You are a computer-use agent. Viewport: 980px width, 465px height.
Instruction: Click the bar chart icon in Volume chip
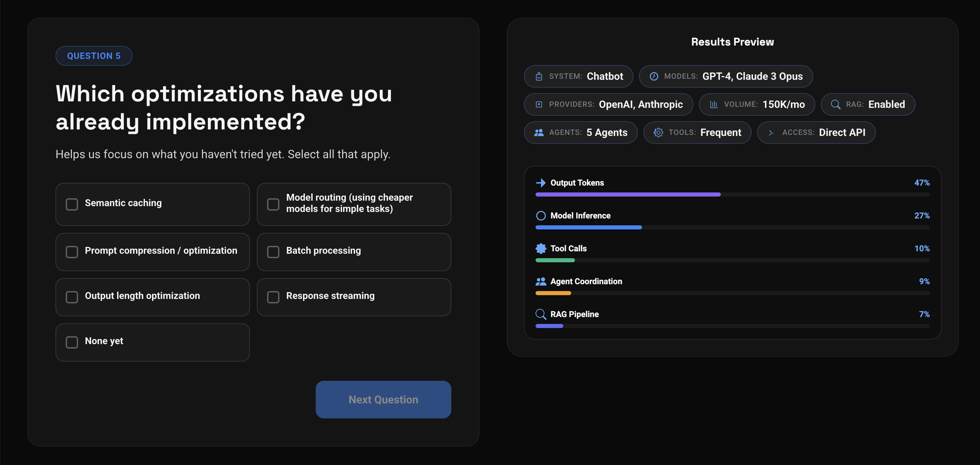714,104
